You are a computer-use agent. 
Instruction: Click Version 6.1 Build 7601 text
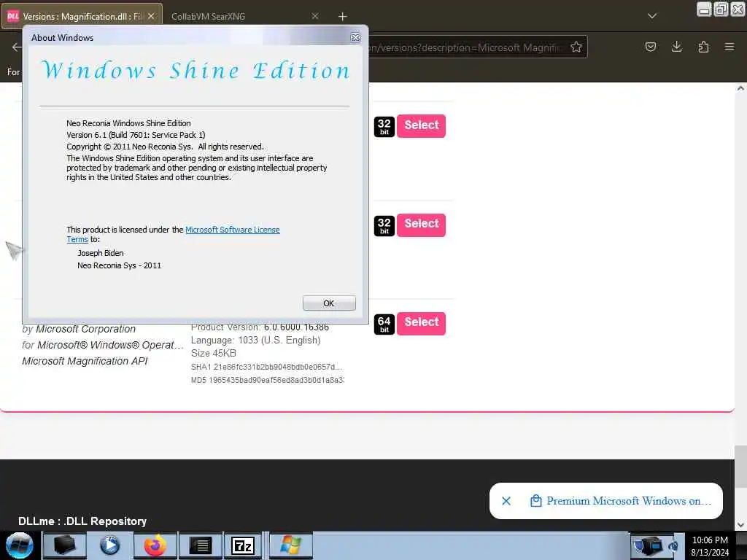pyautogui.click(x=136, y=135)
